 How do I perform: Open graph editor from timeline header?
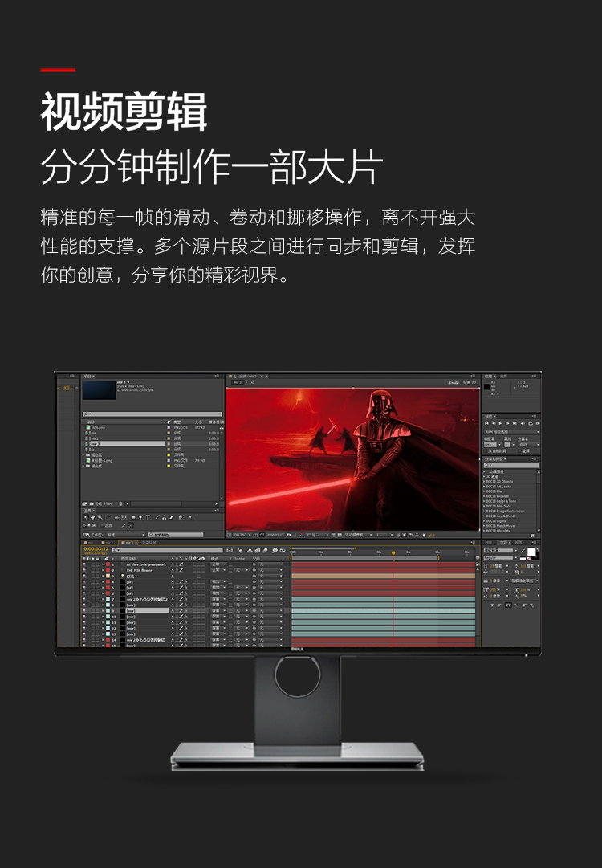pyautogui.click(x=283, y=550)
